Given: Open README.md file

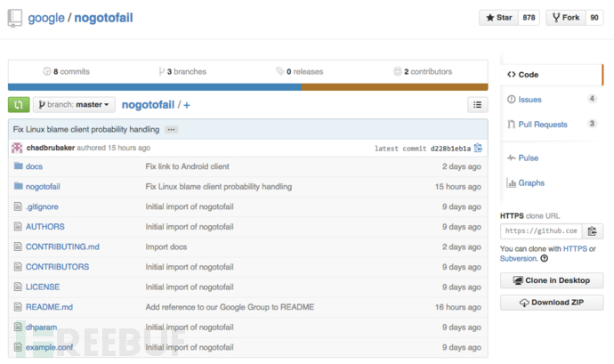Looking at the screenshot, I should coord(49,307).
